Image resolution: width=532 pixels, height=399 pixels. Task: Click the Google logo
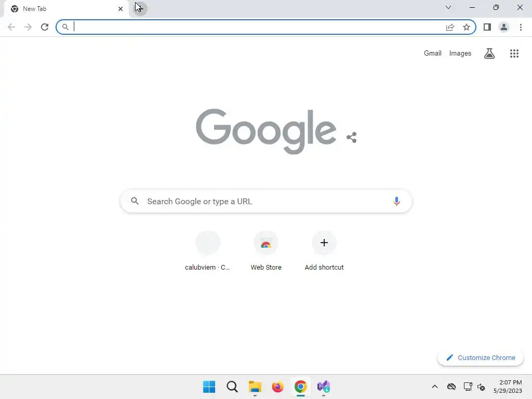coord(266,131)
